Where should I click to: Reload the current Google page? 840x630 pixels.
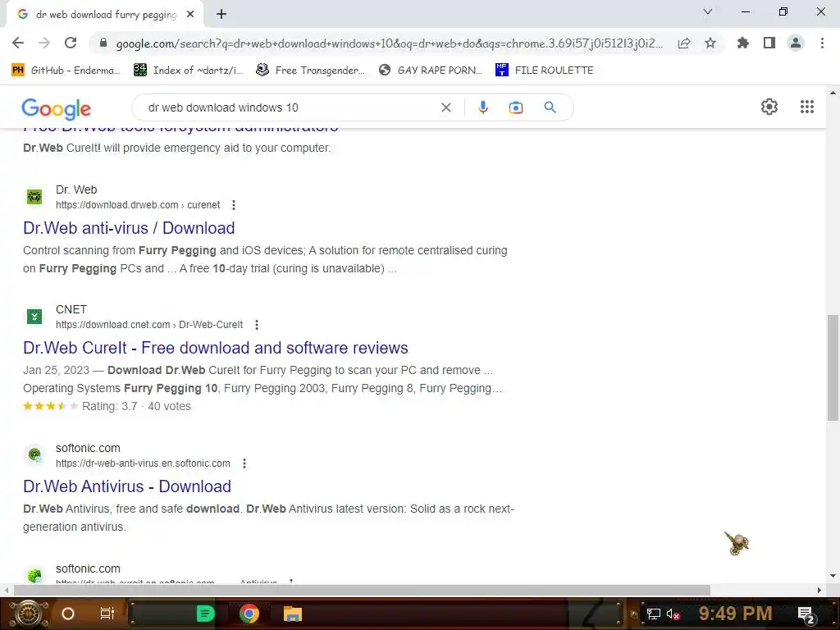(71, 43)
